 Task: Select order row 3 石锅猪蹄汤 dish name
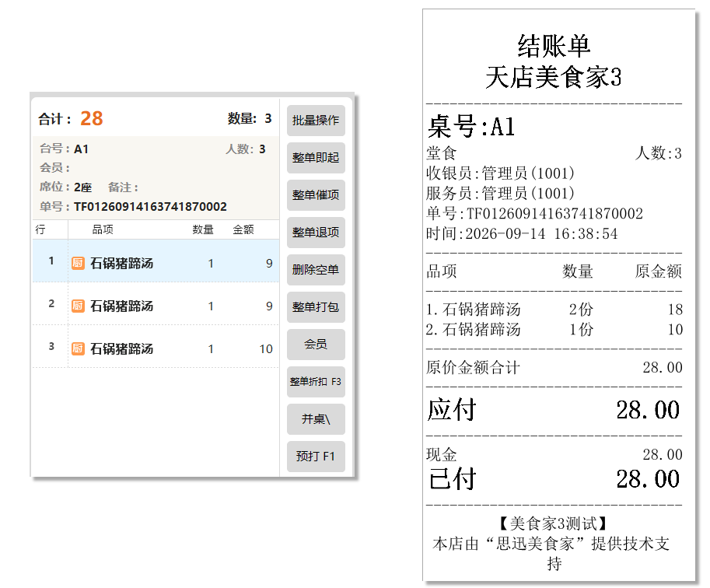tap(122, 348)
